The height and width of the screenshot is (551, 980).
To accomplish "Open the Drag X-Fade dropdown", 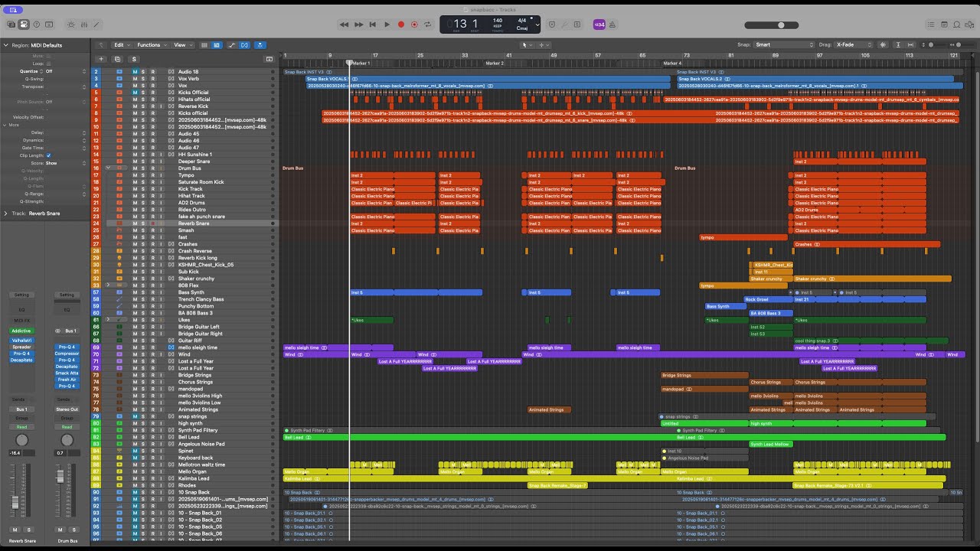I will 854,45.
